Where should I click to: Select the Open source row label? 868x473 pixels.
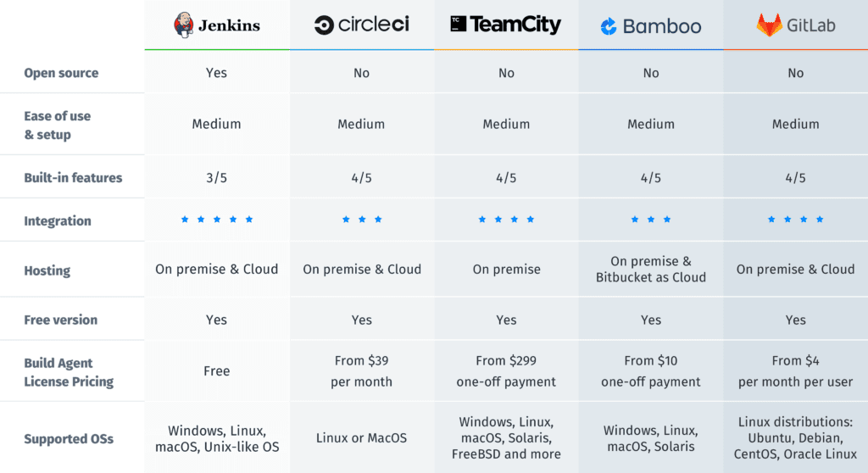click(61, 73)
